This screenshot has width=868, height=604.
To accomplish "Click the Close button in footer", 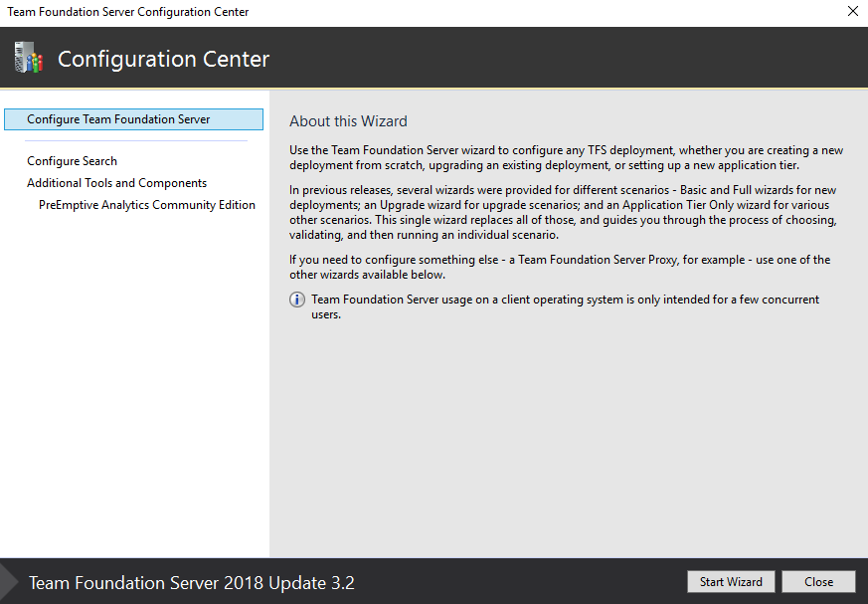I will [x=818, y=582].
